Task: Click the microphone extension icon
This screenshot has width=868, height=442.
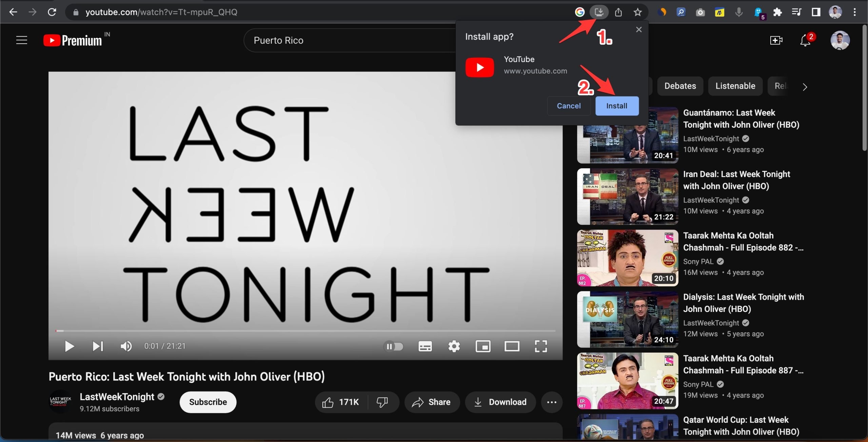Action: [739, 12]
